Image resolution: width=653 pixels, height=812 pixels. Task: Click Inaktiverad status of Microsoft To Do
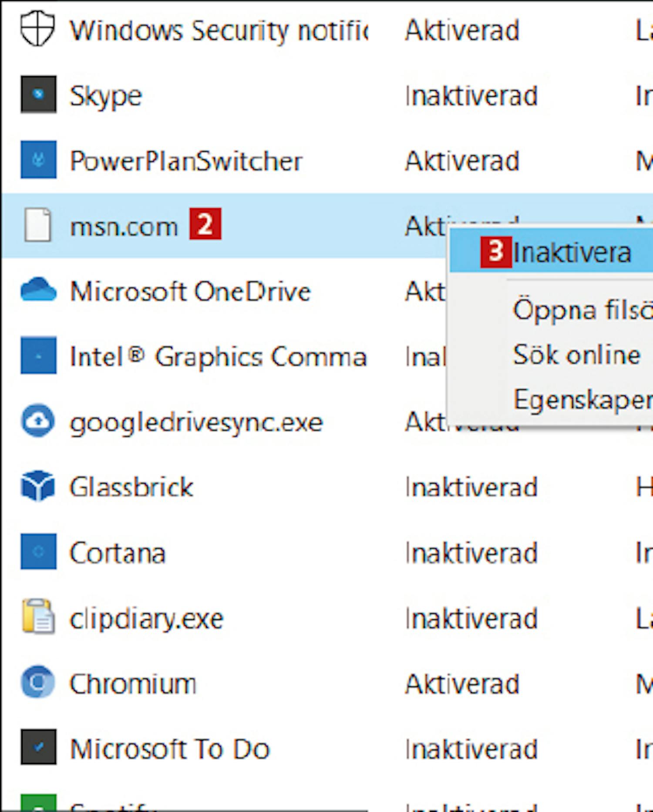tap(471, 749)
